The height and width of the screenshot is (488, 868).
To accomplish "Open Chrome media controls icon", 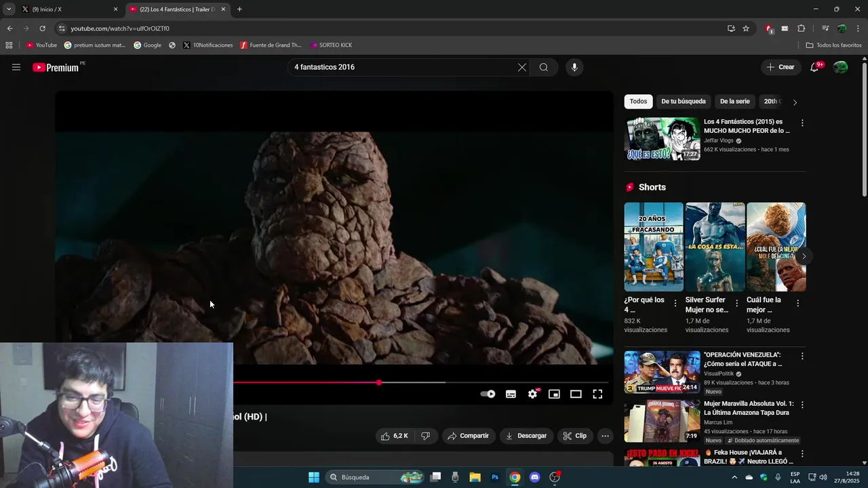I will coord(825,28).
